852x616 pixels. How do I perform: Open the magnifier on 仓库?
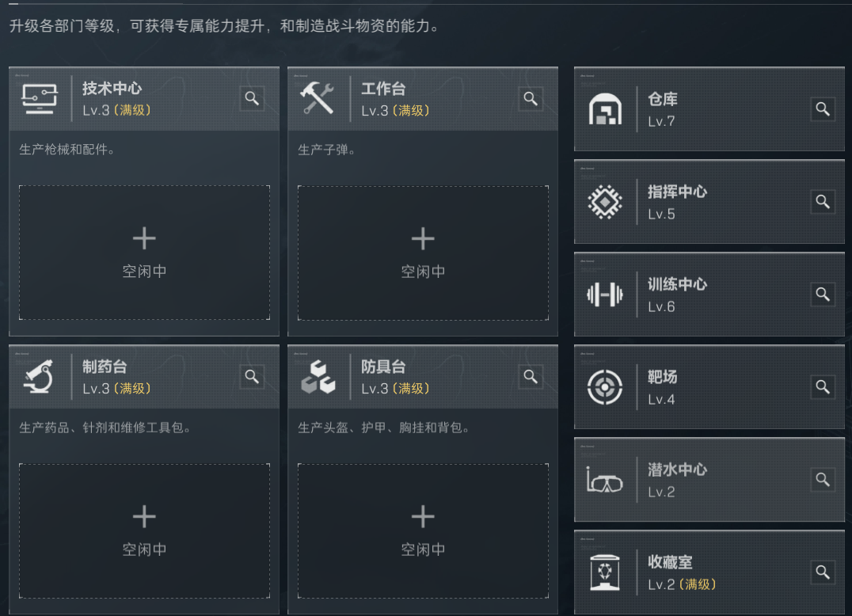coord(823,108)
